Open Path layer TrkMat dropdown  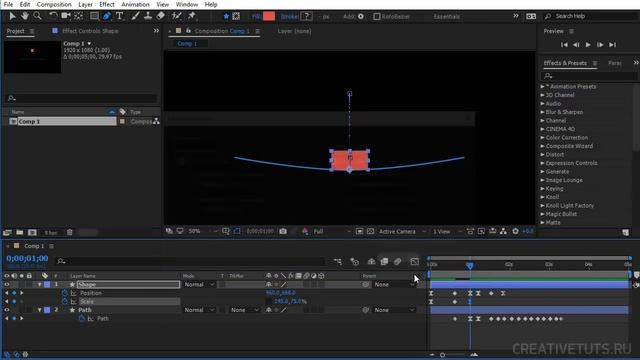click(x=244, y=310)
